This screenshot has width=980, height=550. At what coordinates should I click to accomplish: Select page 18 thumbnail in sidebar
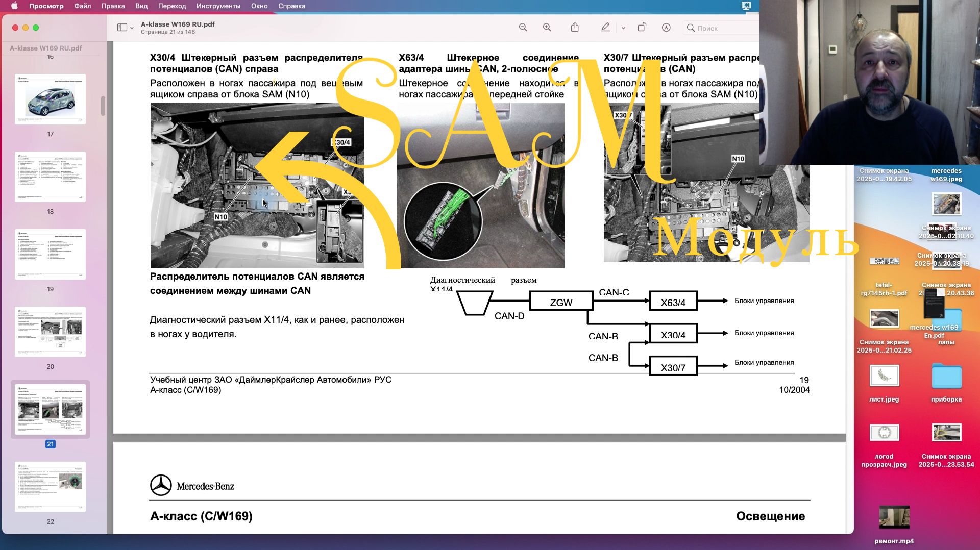(x=50, y=177)
